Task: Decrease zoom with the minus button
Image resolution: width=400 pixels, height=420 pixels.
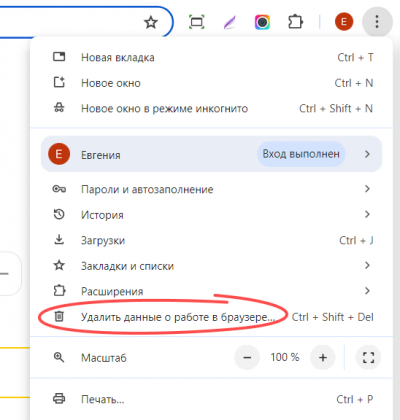Action: [247, 358]
